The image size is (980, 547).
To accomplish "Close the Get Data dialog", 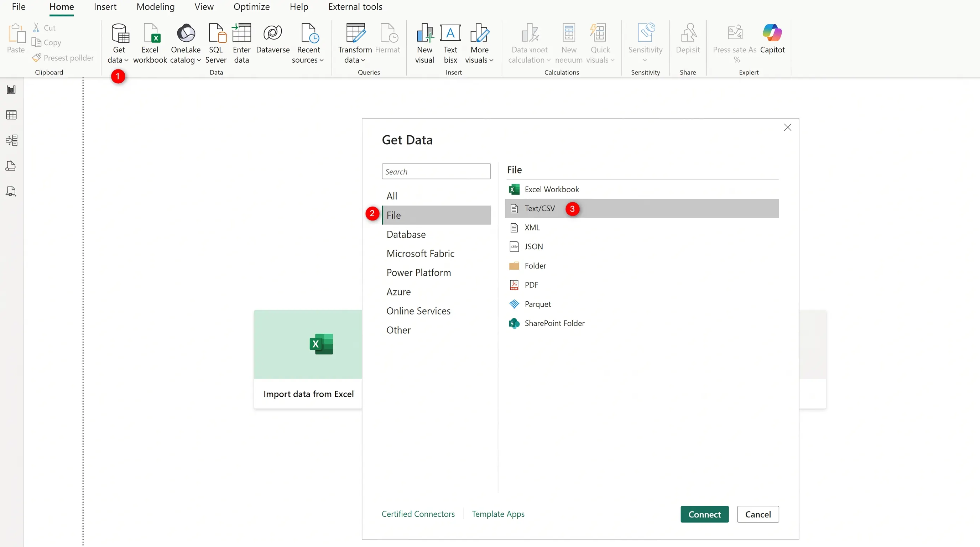I will click(x=787, y=127).
